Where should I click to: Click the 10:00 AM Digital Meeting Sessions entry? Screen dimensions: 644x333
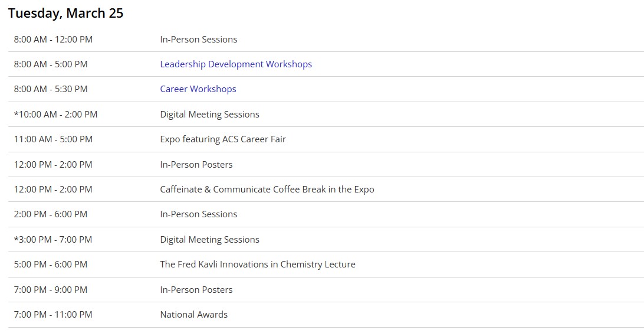click(209, 115)
